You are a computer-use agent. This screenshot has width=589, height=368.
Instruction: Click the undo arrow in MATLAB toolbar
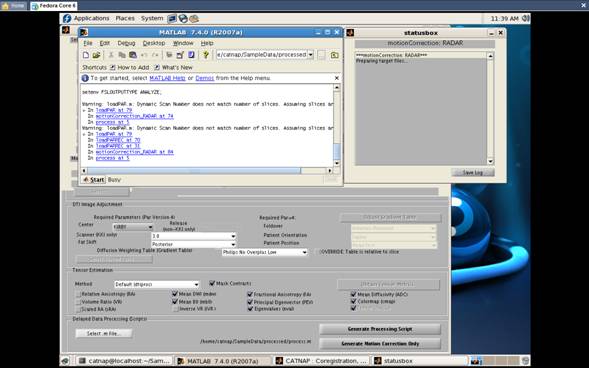[x=144, y=55]
